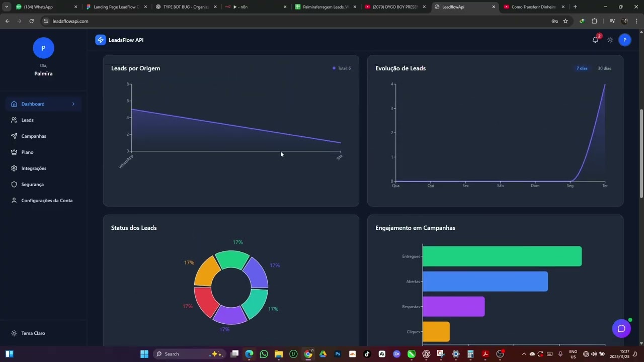This screenshot has width=644, height=362.
Task: Click the large P avatar in the sidebar
Action: point(43,48)
